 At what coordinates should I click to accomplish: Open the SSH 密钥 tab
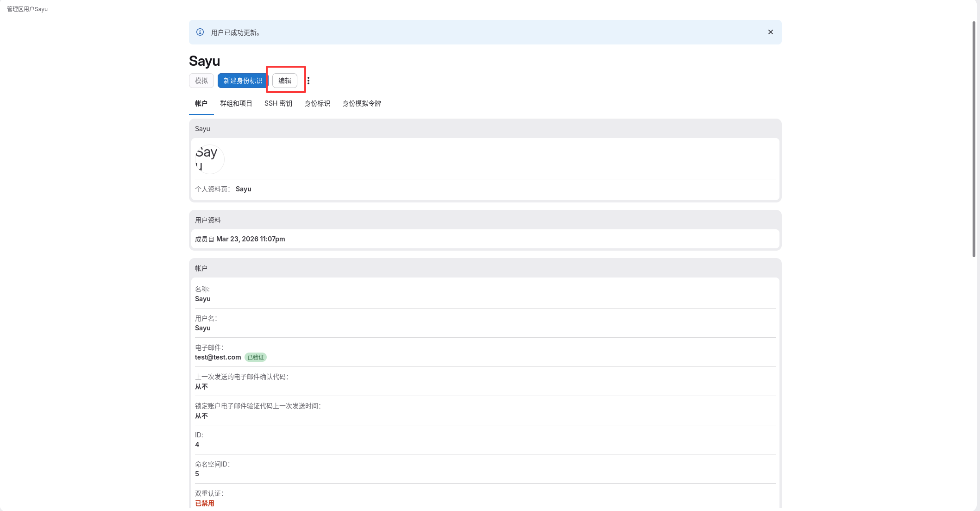click(278, 103)
